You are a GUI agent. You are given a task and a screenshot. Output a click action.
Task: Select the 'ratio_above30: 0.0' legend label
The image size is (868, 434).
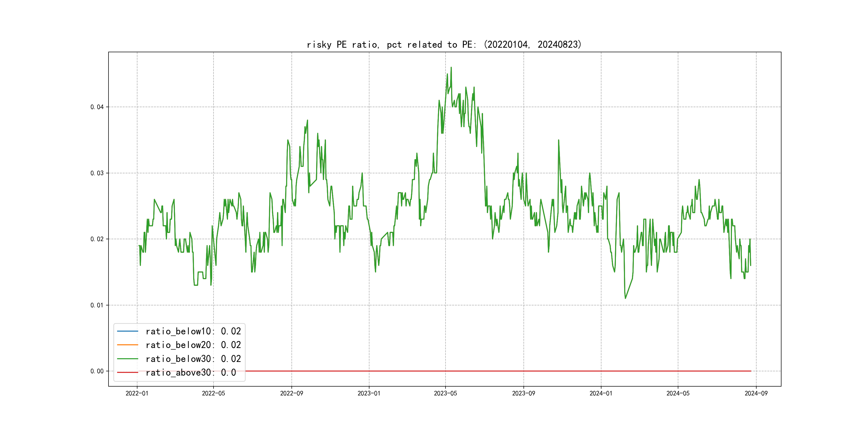point(191,373)
